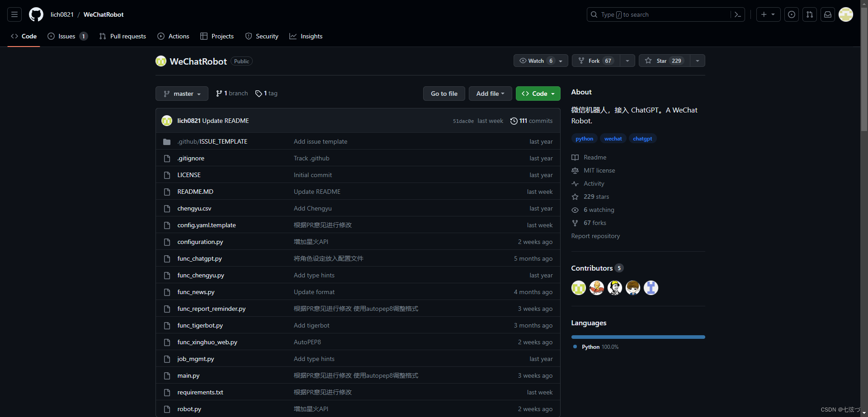The width and height of the screenshot is (868, 417).
Task: Fork the WeChatRobot repository
Action: (x=596, y=61)
